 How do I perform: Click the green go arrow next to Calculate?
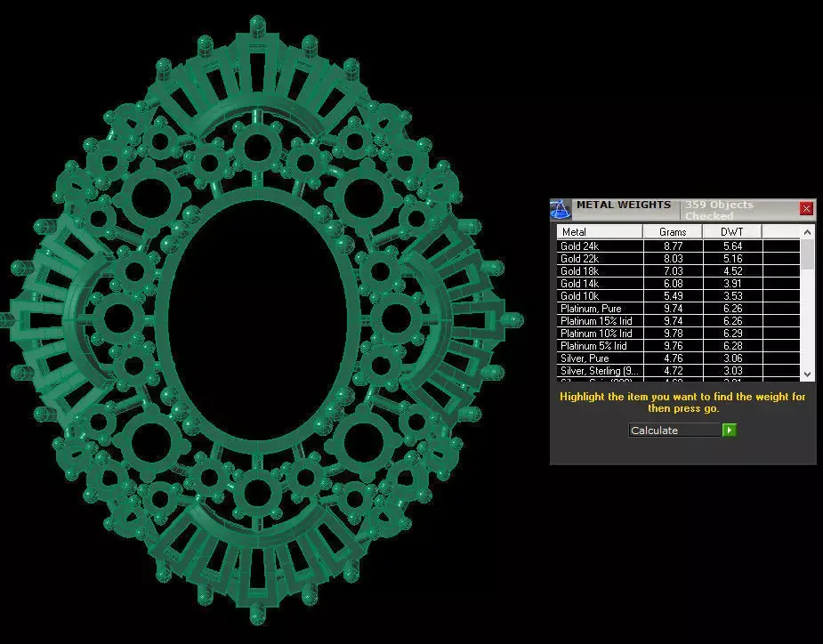click(729, 431)
